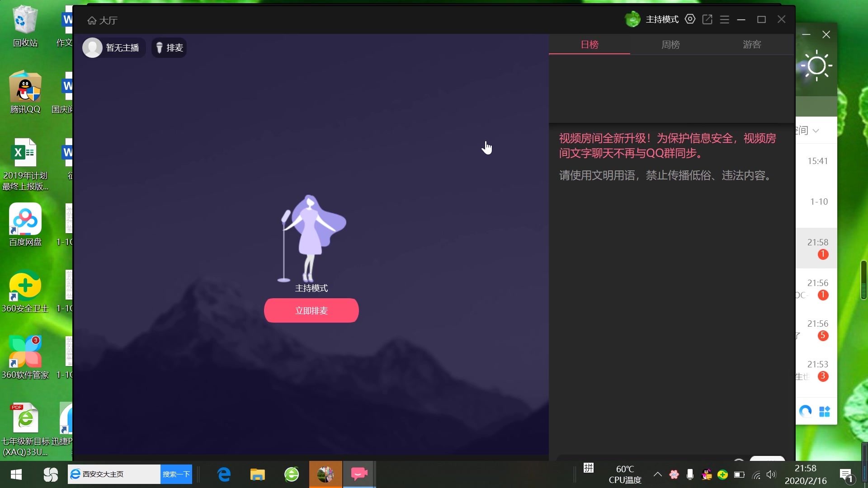Click the pop-out share window icon
Image resolution: width=868 pixels, height=488 pixels.
click(708, 19)
